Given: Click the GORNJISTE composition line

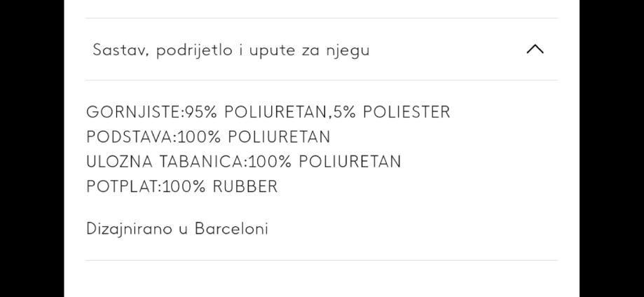Looking at the screenshot, I should tap(268, 112).
